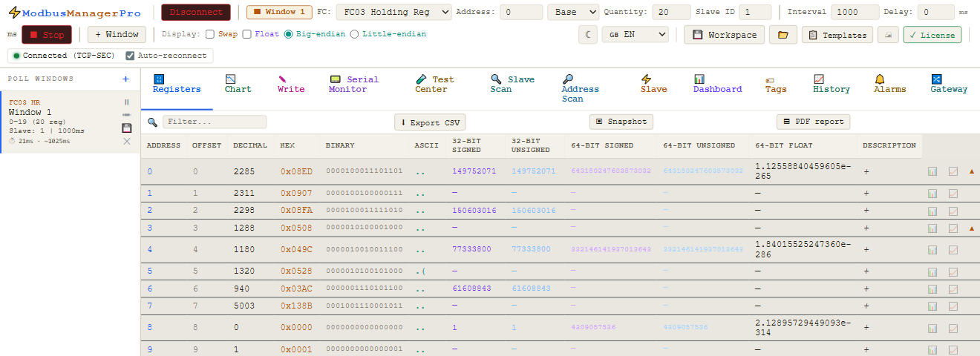Select the Big-endian radio option
The width and height of the screenshot is (980, 356).
click(289, 34)
